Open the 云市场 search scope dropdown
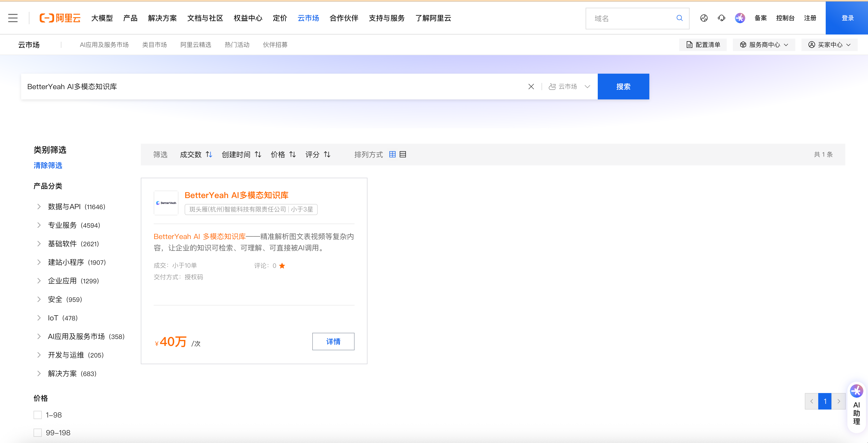 point(569,87)
